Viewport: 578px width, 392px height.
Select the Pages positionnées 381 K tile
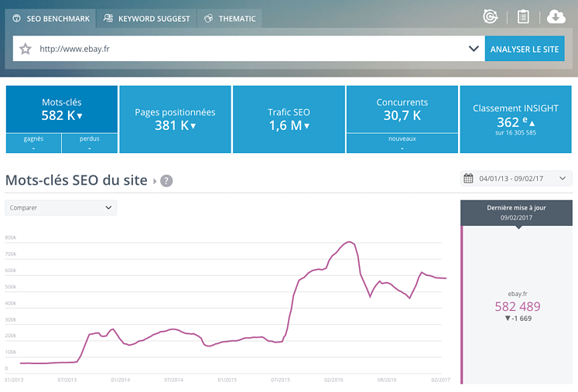(x=175, y=119)
